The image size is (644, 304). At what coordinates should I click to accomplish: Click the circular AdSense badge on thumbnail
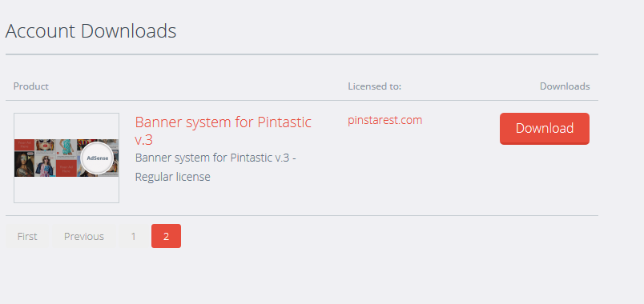point(97,158)
